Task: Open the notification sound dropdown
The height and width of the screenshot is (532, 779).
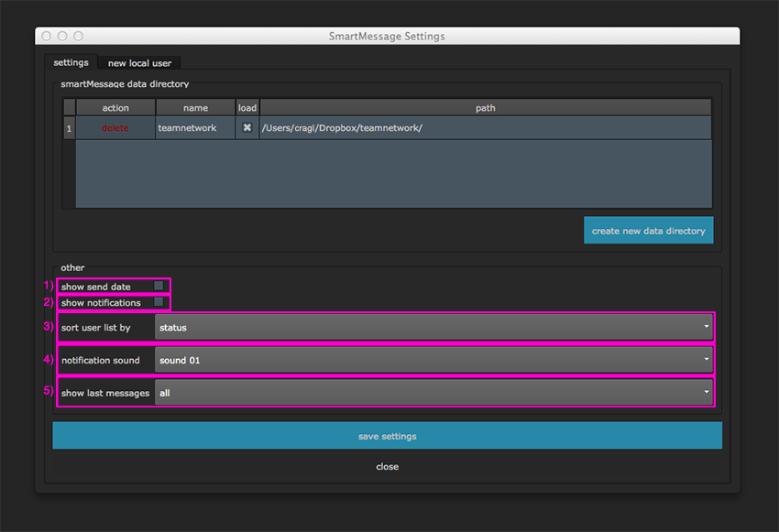Action: point(433,360)
